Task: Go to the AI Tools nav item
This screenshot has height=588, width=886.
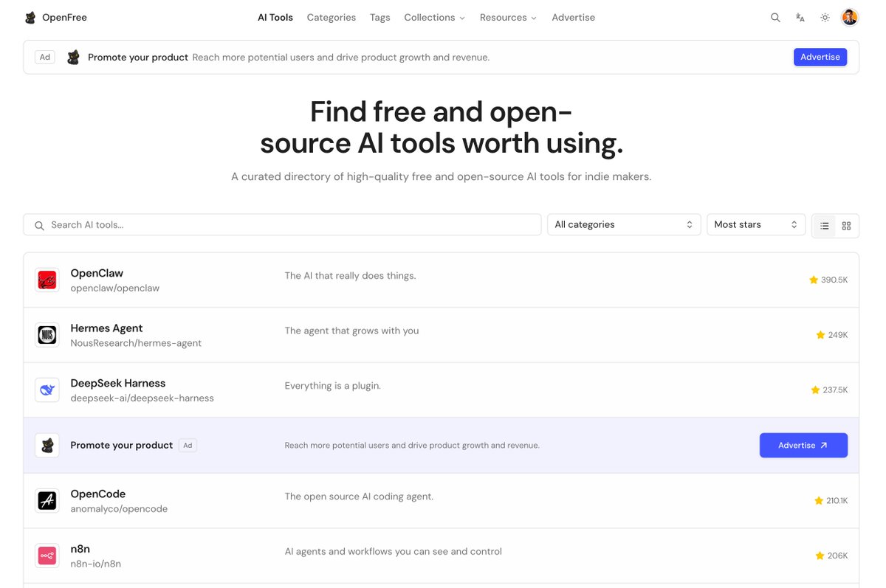Action: (275, 18)
